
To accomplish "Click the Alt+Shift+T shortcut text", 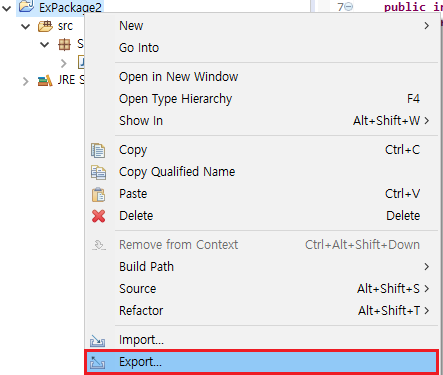I will [389, 311].
